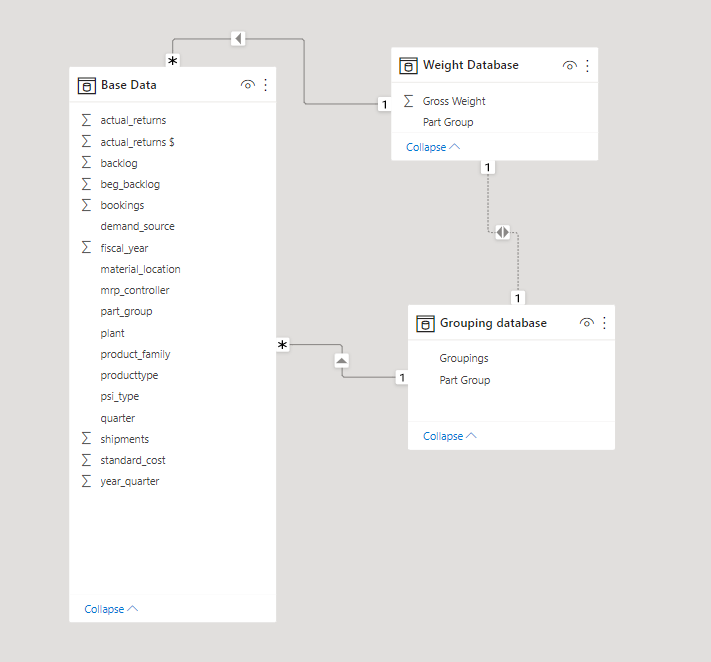This screenshot has width=711, height=662.
Task: Click the sigma icon next to backlog
Action: pos(86,162)
